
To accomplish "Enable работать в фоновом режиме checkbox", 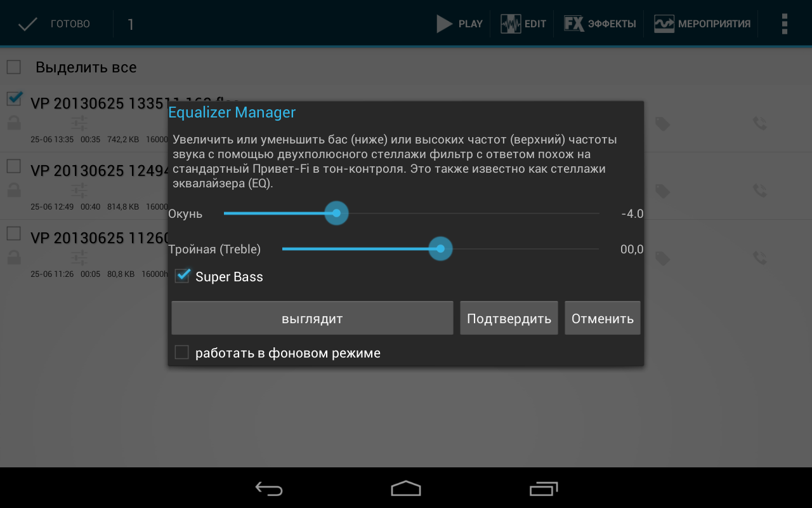I will (182, 352).
